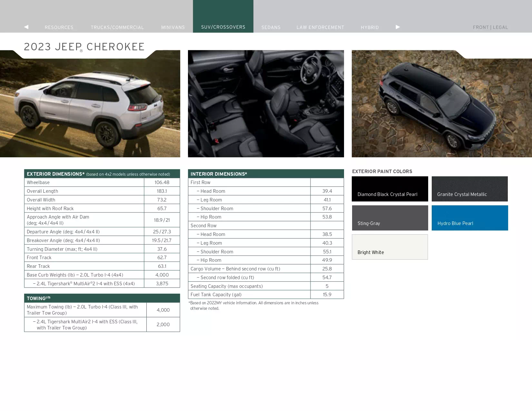Click the Cherokee interior seats photo
This screenshot has width=532, height=411.
pos(266,104)
